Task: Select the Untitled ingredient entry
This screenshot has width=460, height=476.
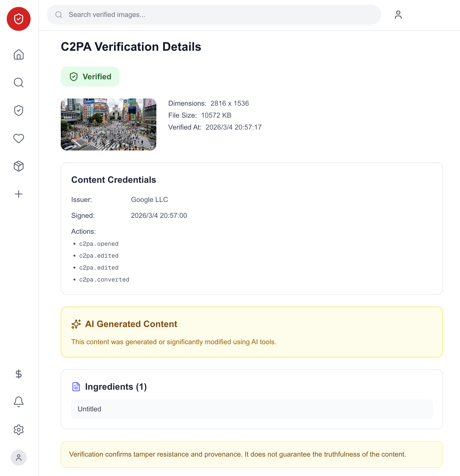Action: tap(252, 409)
